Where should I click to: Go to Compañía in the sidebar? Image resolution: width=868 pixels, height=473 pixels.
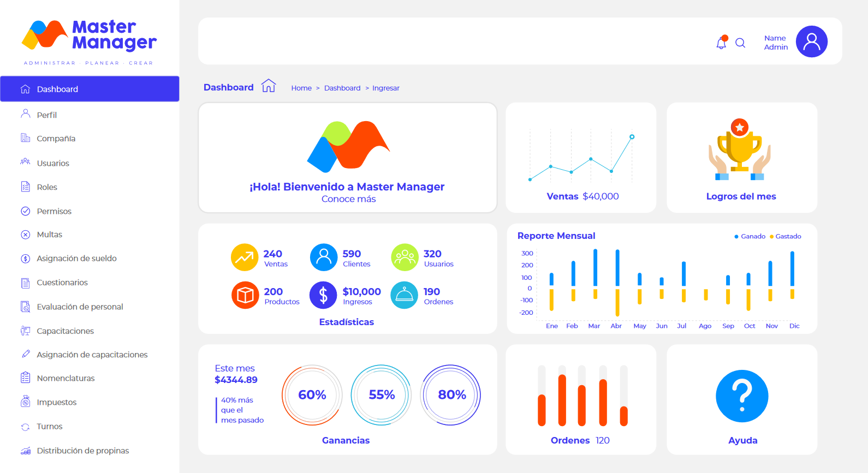(x=56, y=139)
